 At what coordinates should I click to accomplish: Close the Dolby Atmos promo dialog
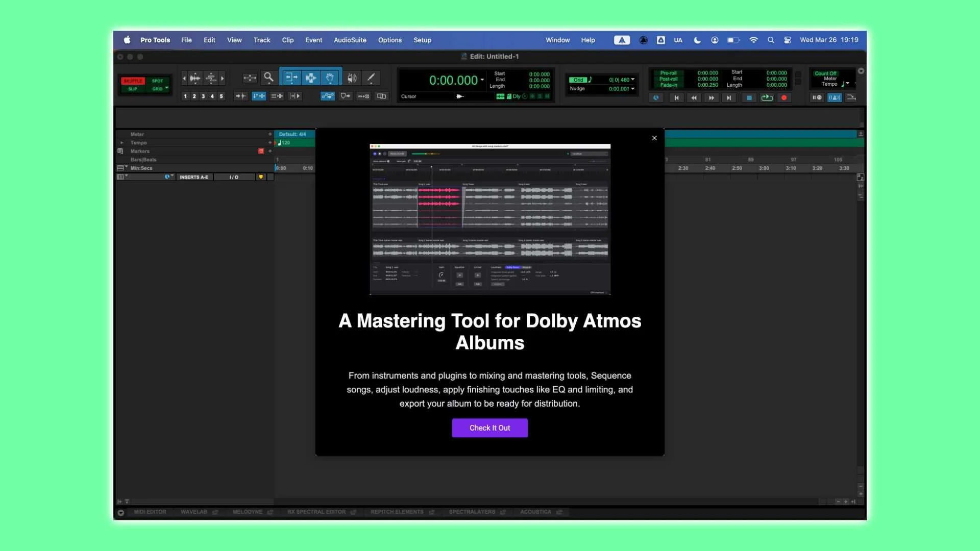[654, 138]
